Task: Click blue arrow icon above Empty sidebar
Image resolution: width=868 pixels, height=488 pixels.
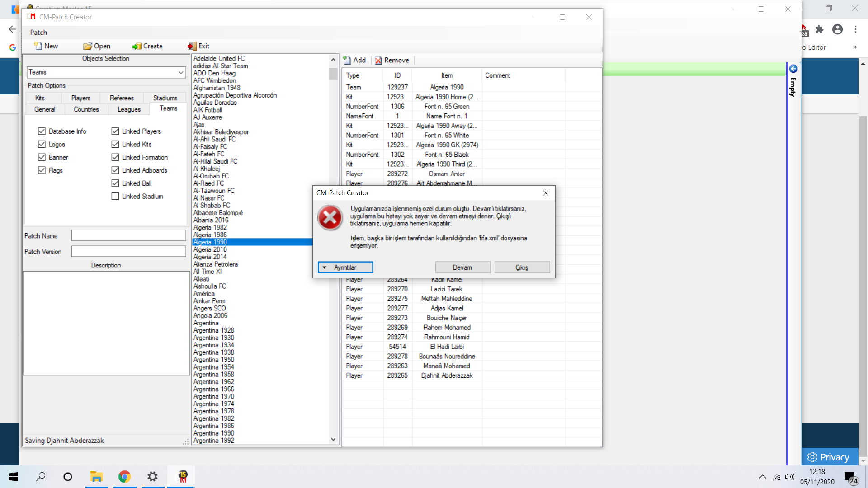Action: click(x=793, y=69)
